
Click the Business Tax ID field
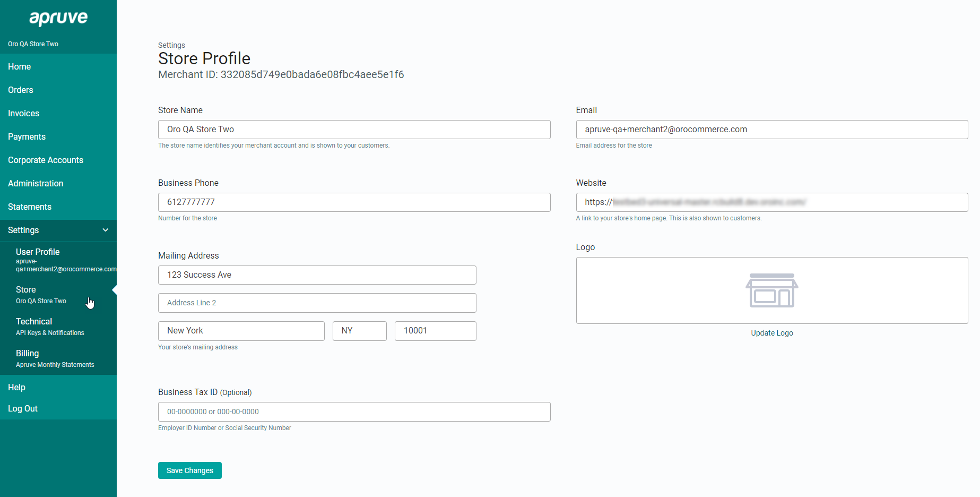click(x=354, y=412)
